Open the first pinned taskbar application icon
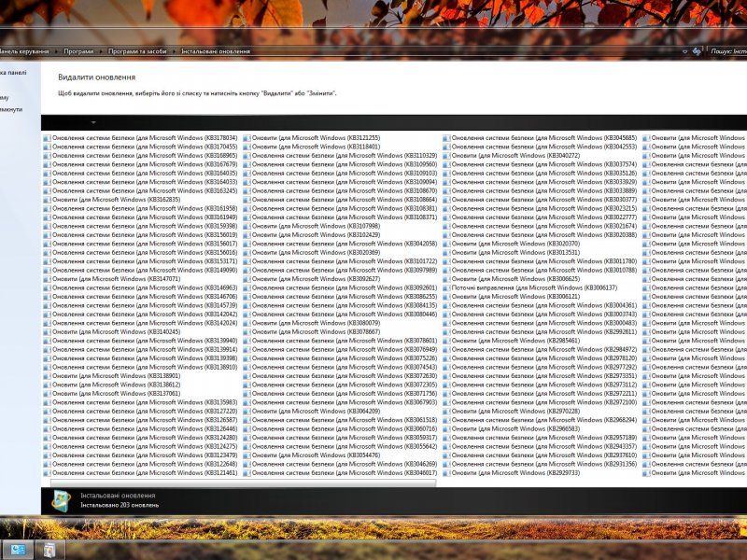 click(18, 550)
